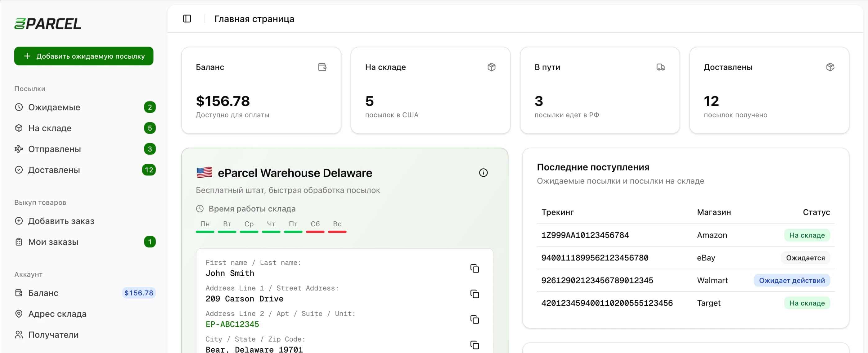The width and height of the screenshot is (868, 353).
Task: Open the Ожидаемые parcels section
Action: (54, 107)
